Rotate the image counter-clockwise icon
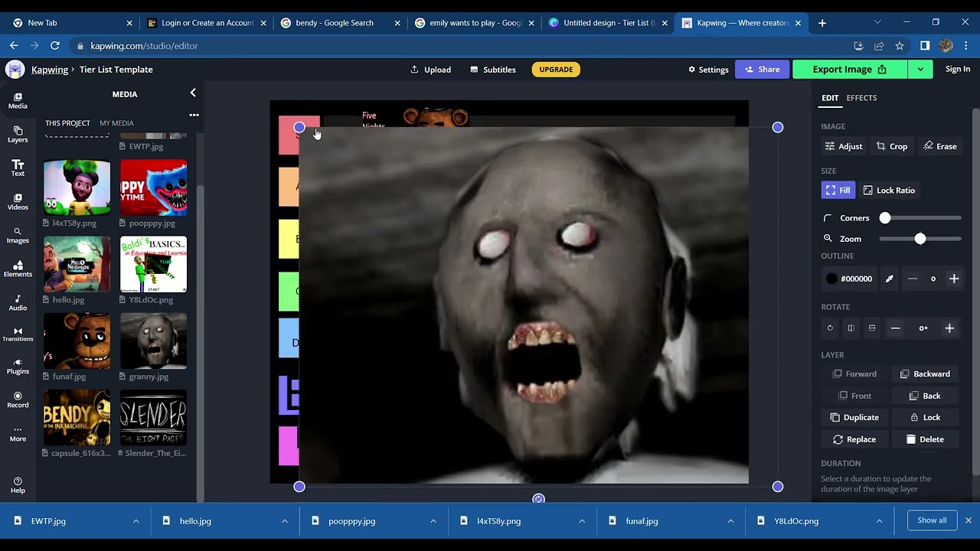Screen dimensions: 980x551 pyautogui.click(x=830, y=328)
